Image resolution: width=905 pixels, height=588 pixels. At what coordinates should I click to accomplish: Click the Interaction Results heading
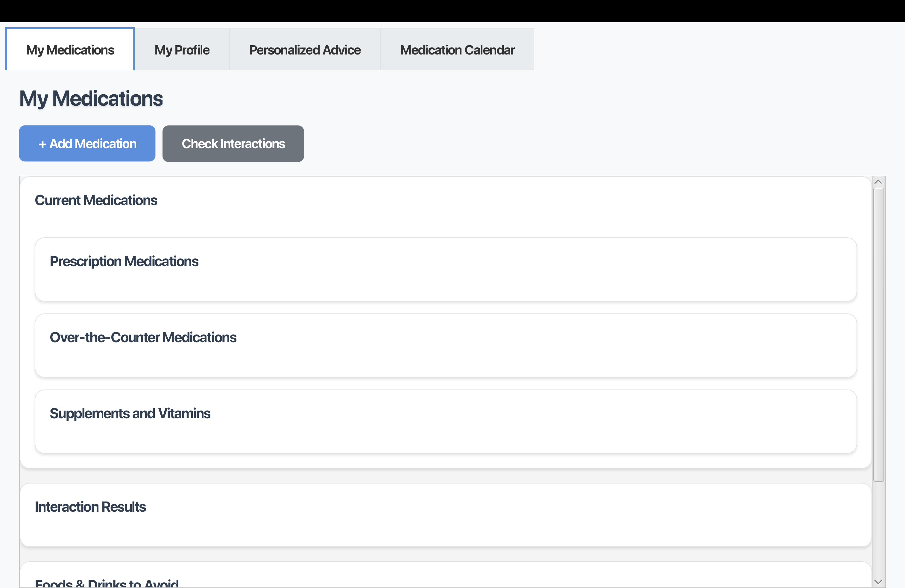point(90,507)
